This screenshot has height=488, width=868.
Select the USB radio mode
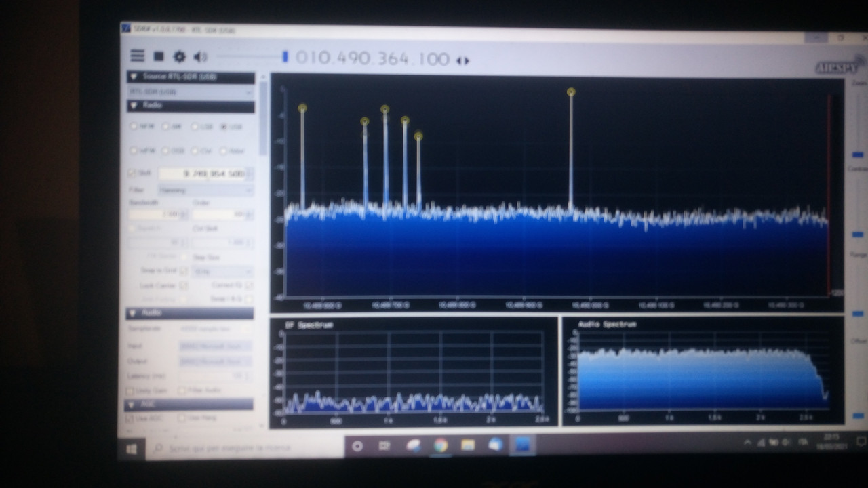pos(231,127)
